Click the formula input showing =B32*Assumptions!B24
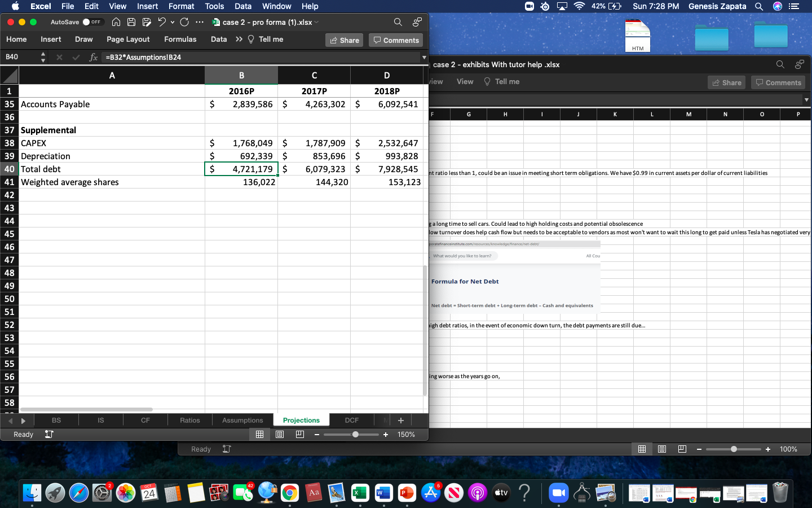The height and width of the screenshot is (508, 812). pos(261,57)
